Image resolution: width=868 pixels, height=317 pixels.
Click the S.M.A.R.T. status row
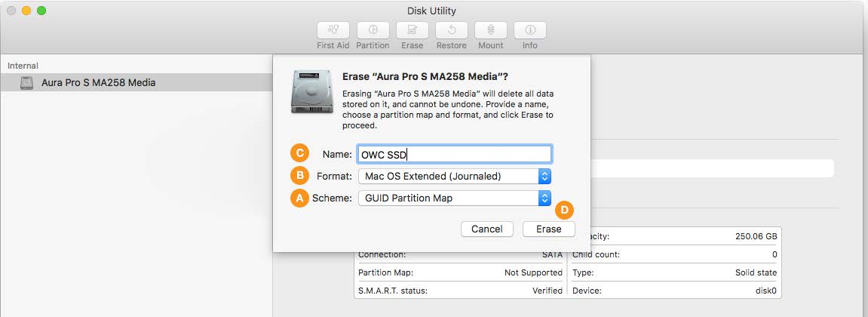(x=460, y=291)
